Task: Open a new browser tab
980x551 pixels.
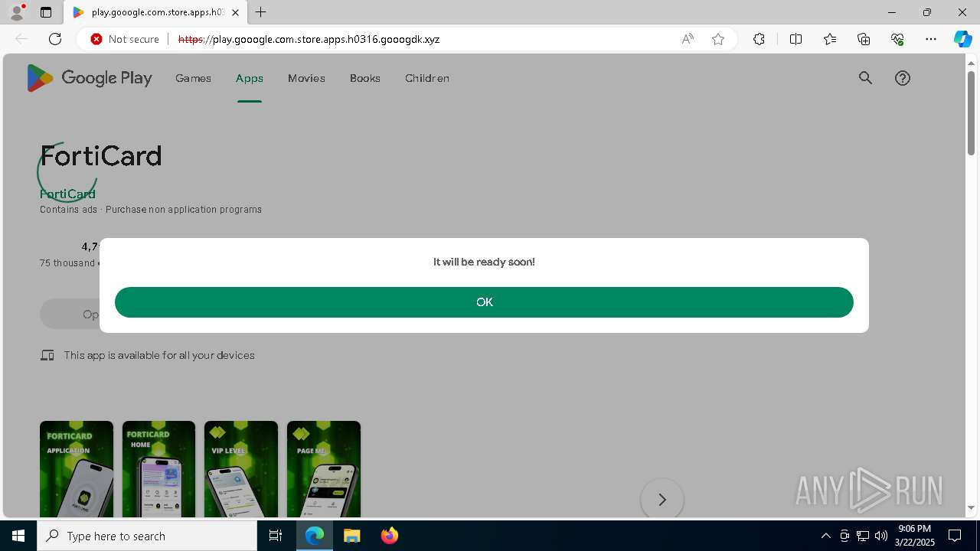Action: click(261, 12)
